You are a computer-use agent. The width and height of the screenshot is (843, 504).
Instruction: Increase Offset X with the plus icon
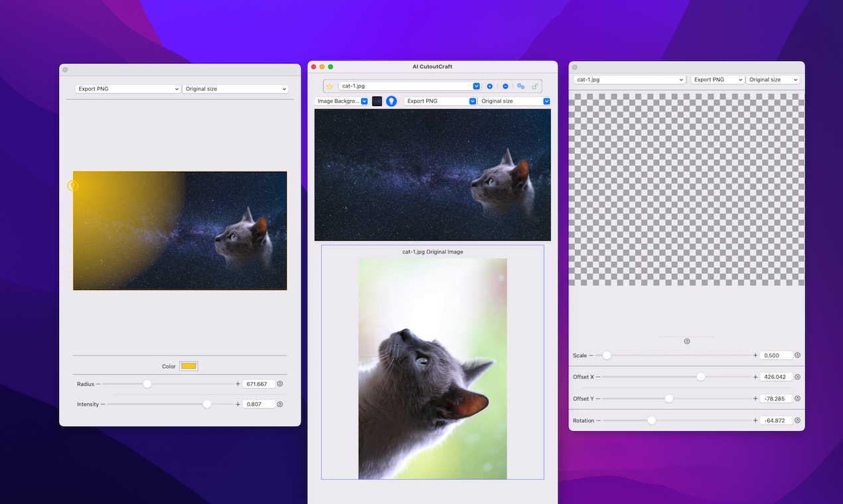[x=755, y=377]
